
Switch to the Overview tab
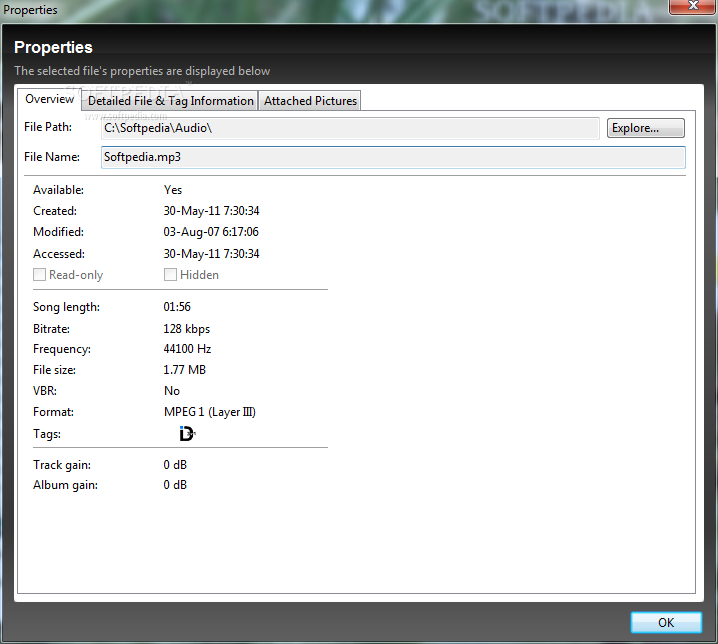click(49, 99)
